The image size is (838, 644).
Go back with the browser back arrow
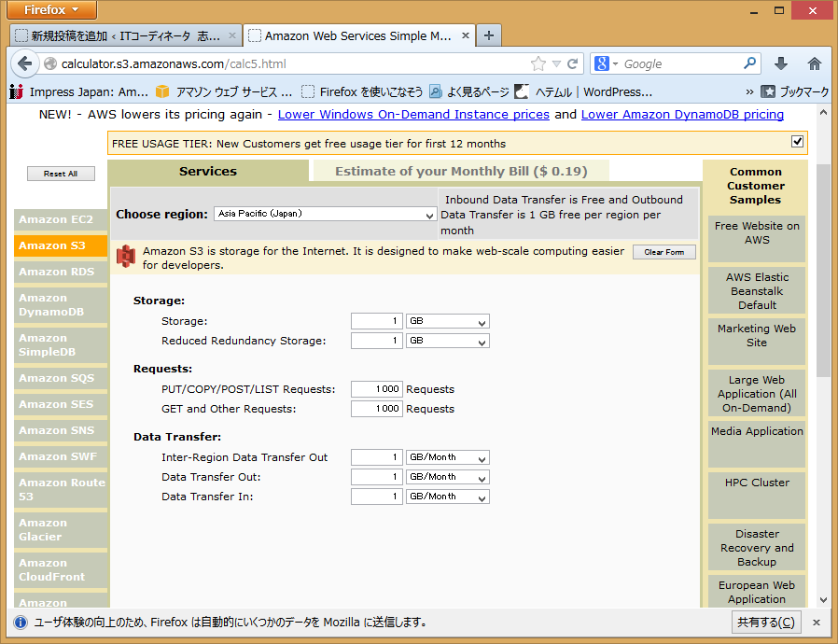(x=24, y=64)
